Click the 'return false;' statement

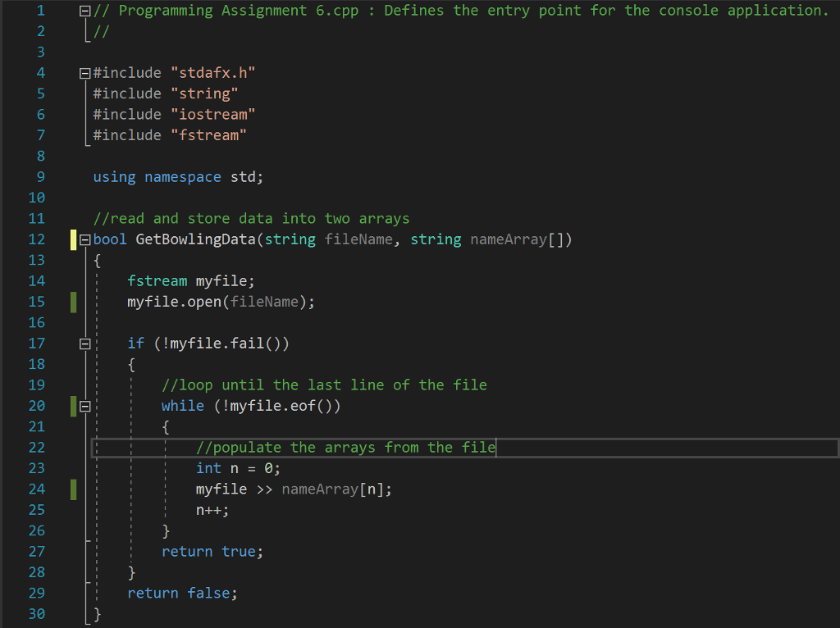pos(182,592)
